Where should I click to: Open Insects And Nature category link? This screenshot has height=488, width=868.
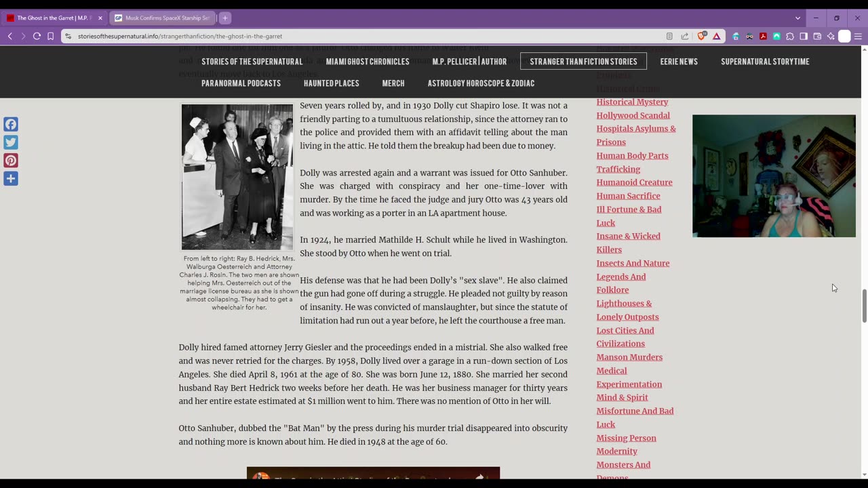coord(633,263)
